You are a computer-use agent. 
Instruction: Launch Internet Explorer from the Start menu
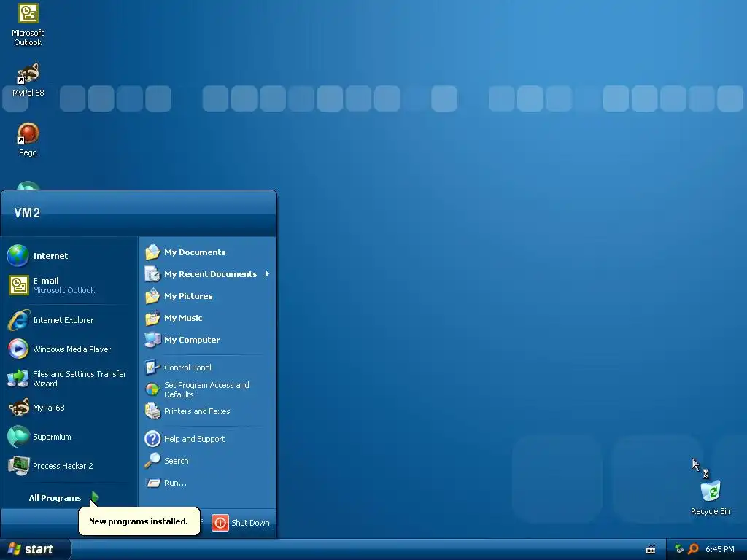tap(70, 320)
